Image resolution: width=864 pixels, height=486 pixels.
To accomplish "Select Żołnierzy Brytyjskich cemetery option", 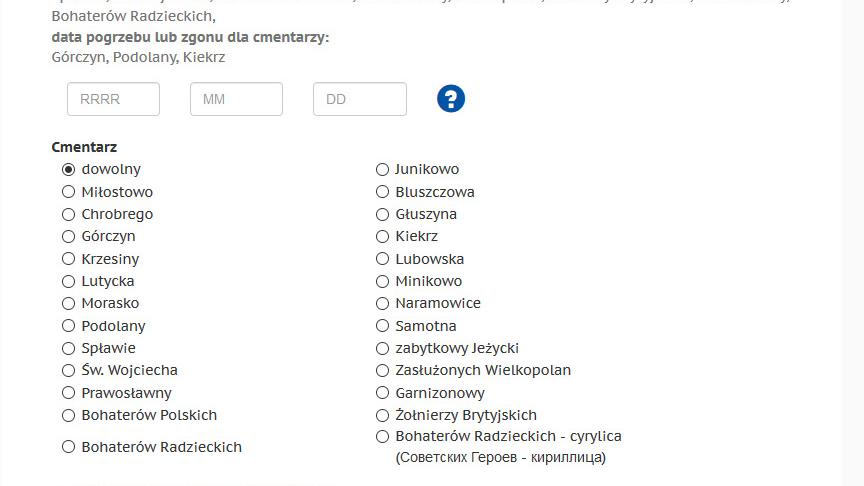I will coord(382,415).
